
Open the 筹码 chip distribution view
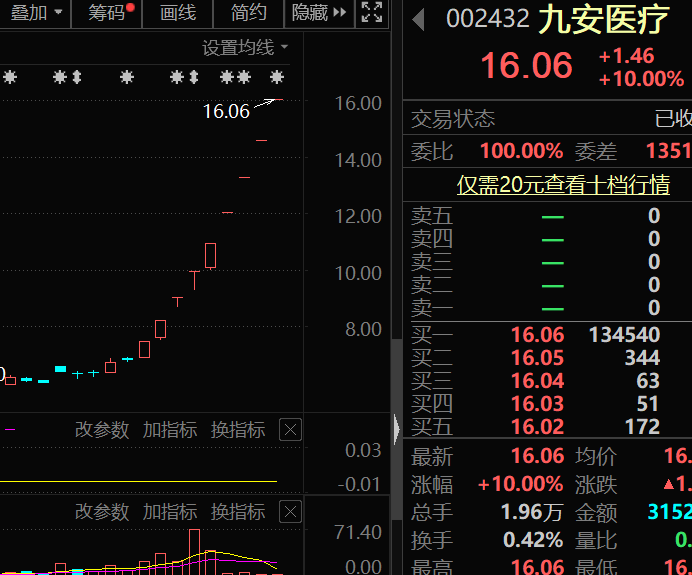point(107,13)
